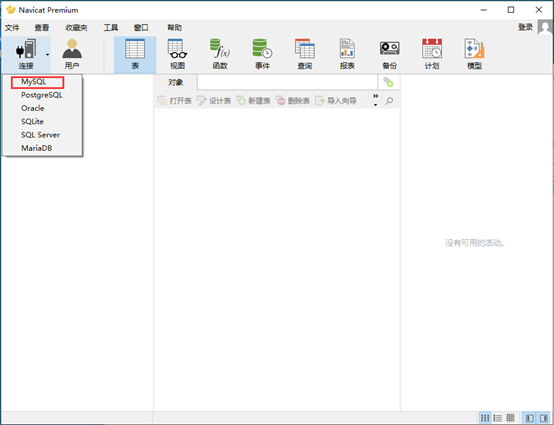
Task: Toggle the left navigation pane icon
Action: 530,418
